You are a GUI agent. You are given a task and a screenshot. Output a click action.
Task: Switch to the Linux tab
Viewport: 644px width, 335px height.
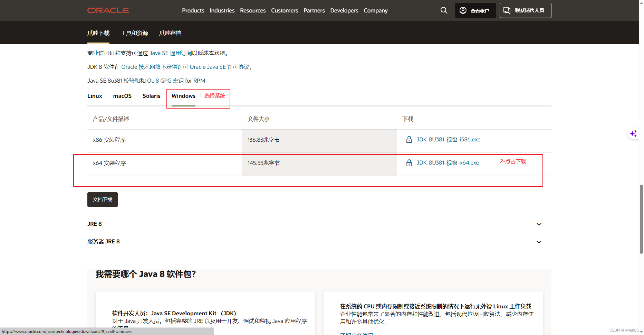click(95, 96)
